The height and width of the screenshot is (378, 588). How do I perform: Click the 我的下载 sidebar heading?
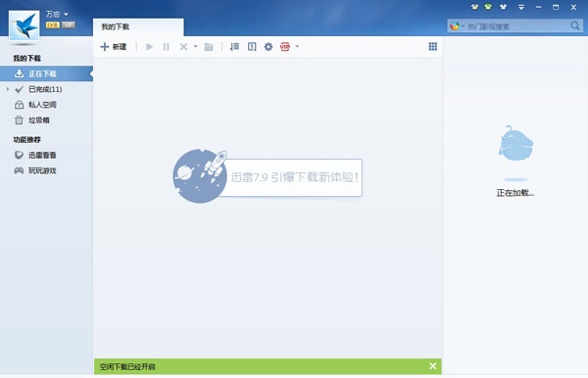27,59
